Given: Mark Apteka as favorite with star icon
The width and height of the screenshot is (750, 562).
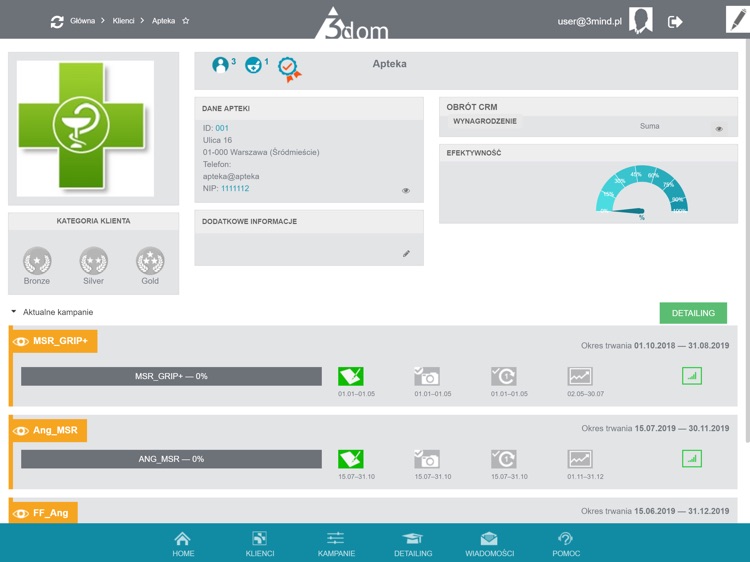Looking at the screenshot, I should [186, 21].
